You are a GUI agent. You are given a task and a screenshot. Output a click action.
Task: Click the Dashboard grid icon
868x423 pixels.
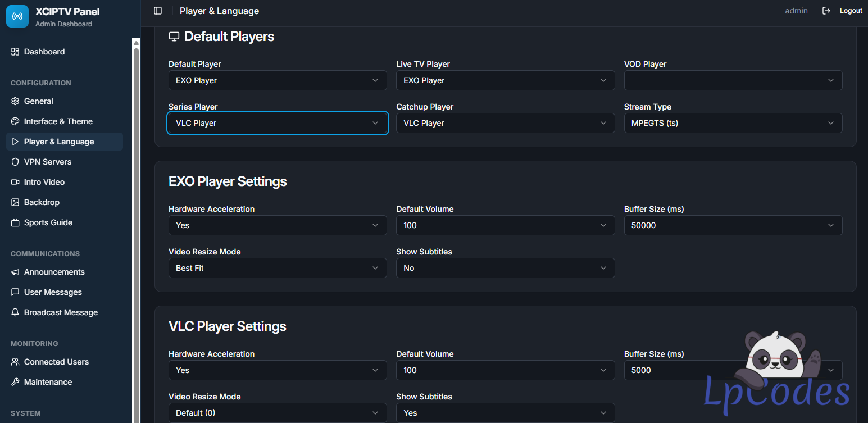pos(15,52)
